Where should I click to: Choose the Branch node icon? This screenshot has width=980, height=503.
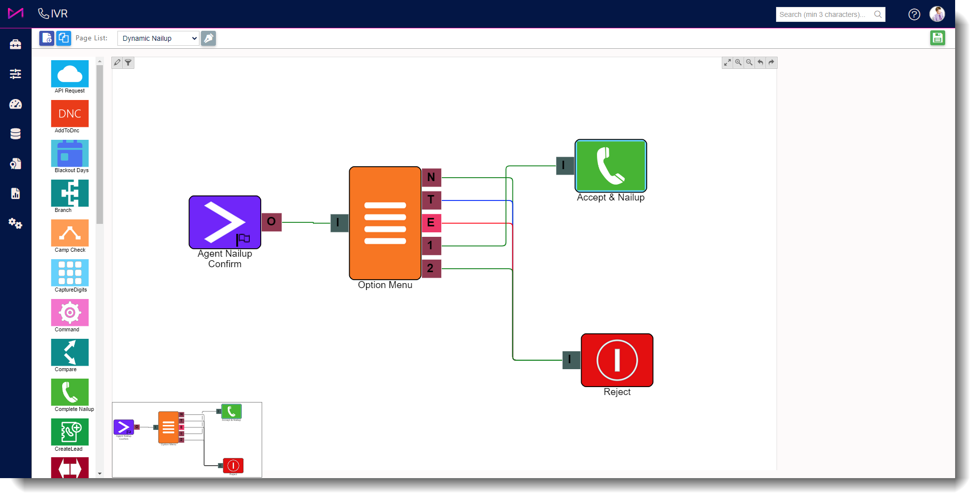(70, 193)
